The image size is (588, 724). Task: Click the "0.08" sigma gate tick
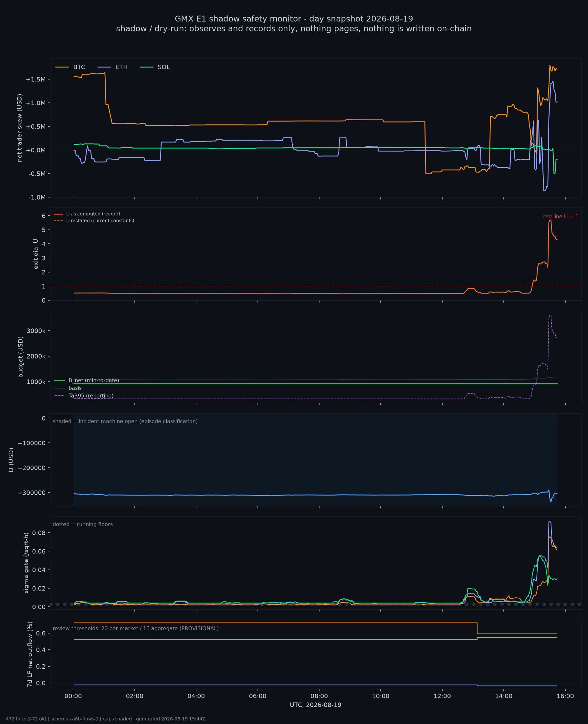[39, 533]
